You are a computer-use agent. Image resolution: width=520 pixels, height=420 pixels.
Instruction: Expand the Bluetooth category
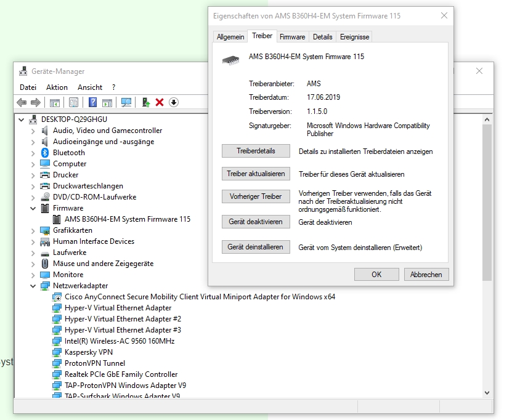click(x=33, y=153)
